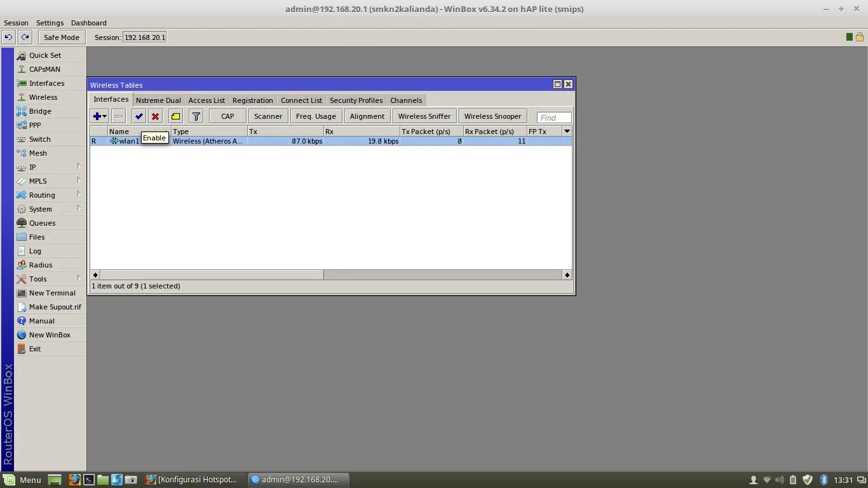This screenshot has height=488, width=868.
Task: Click the Wireless Snooper button
Action: [x=492, y=116]
